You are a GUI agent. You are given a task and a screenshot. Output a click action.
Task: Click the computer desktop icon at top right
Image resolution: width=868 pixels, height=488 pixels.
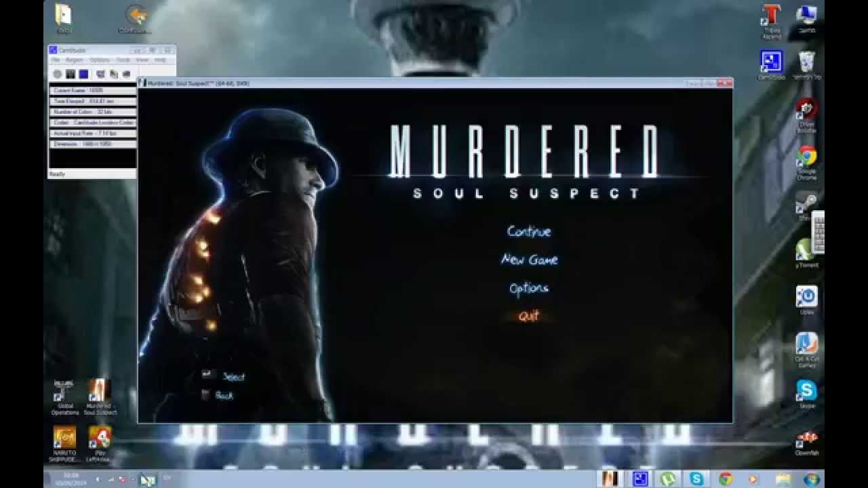click(806, 18)
